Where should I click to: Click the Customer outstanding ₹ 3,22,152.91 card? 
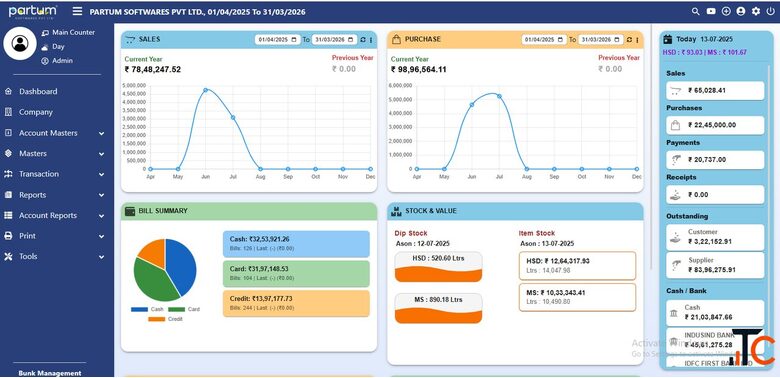tap(715, 237)
